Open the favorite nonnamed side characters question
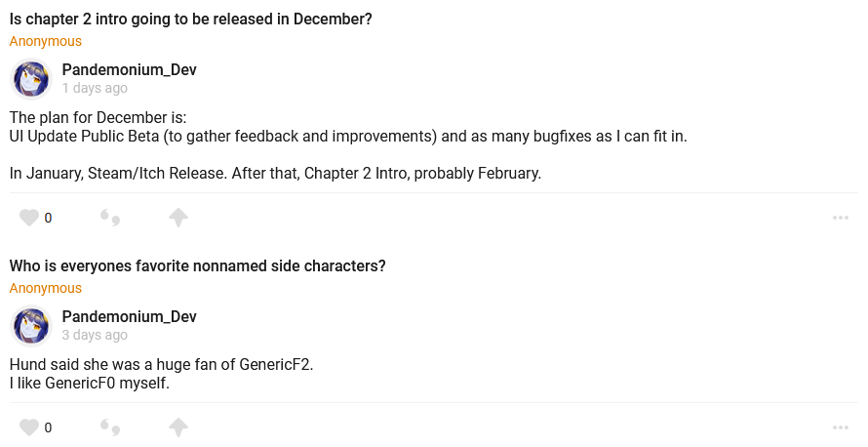Screen dimensions: 868x447 tap(197, 265)
